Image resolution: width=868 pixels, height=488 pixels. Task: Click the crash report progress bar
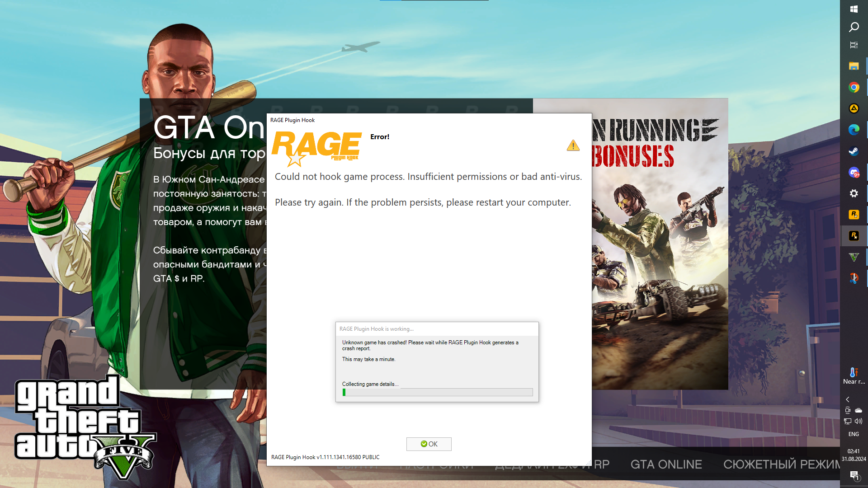[437, 392]
